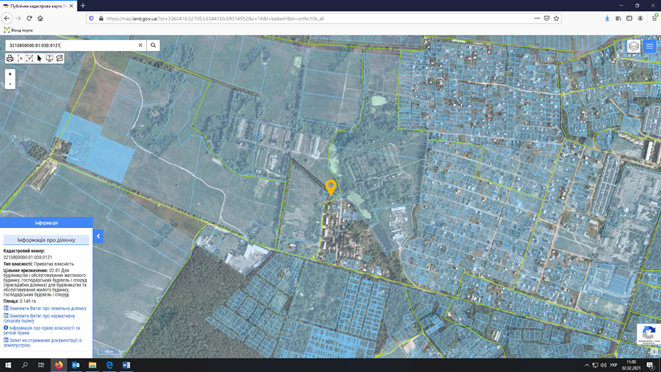Zoom in on the map
The height and width of the screenshot is (372, 661).
coord(10,74)
